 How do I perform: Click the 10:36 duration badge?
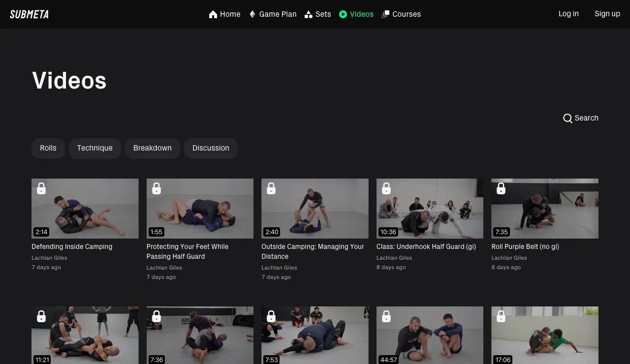point(388,232)
